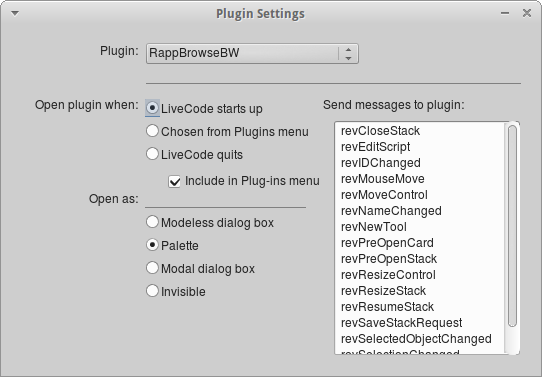The width and height of the screenshot is (542, 377).
Task: Click the plugin dropdown arrows
Action: tap(348, 54)
